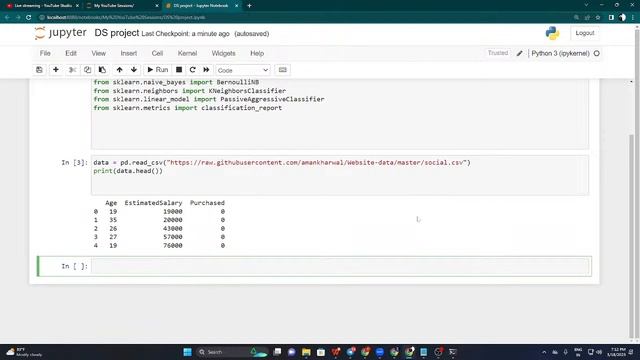Viewport: 640px width, 360px height.
Task: Click the 'Purchased' output column header
Action: pos(207,203)
